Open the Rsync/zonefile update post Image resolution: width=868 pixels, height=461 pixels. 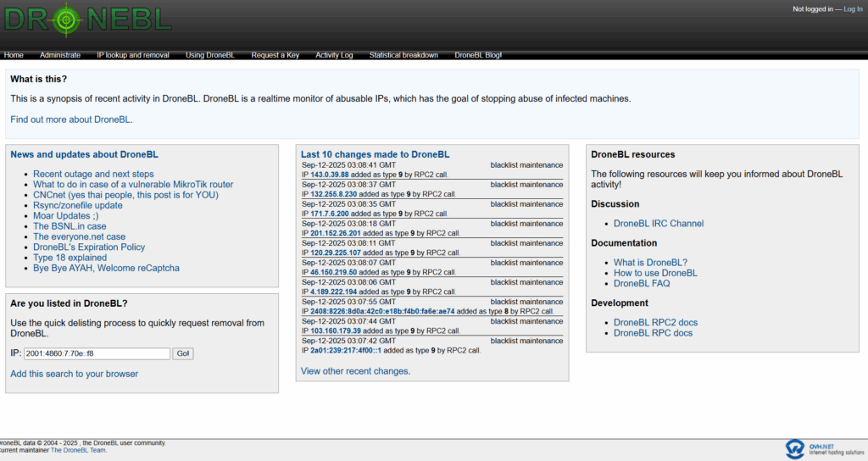[x=77, y=205]
